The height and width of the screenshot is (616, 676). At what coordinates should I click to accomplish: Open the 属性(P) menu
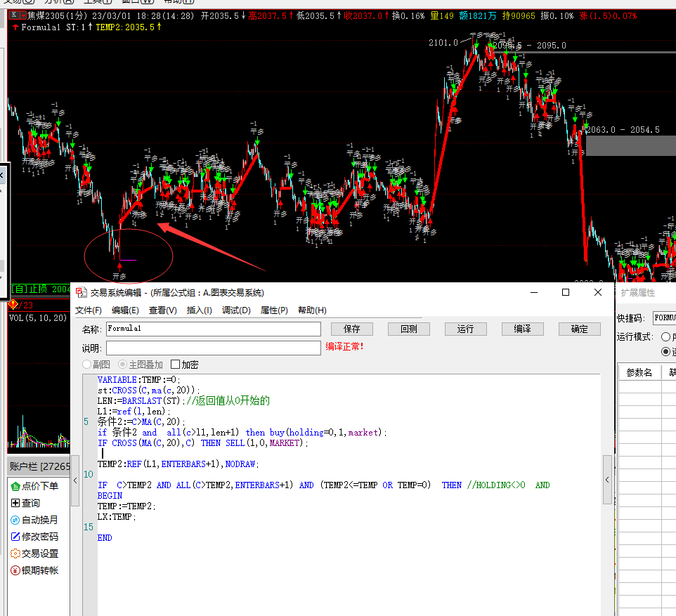(x=274, y=310)
